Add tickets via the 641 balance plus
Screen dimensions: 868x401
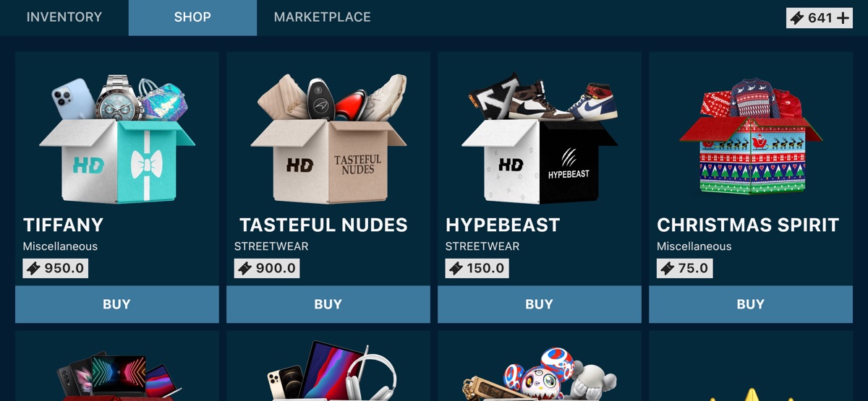(843, 18)
